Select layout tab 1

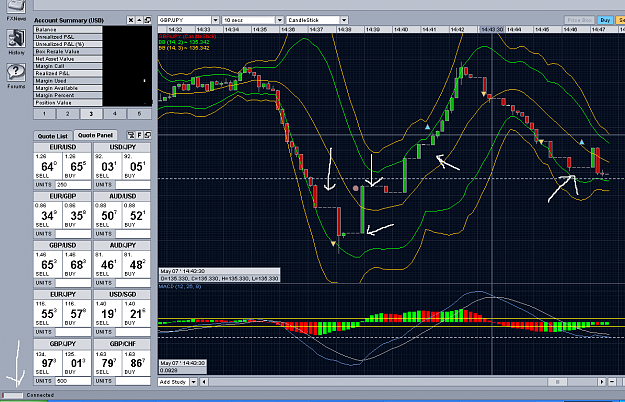click(x=44, y=114)
